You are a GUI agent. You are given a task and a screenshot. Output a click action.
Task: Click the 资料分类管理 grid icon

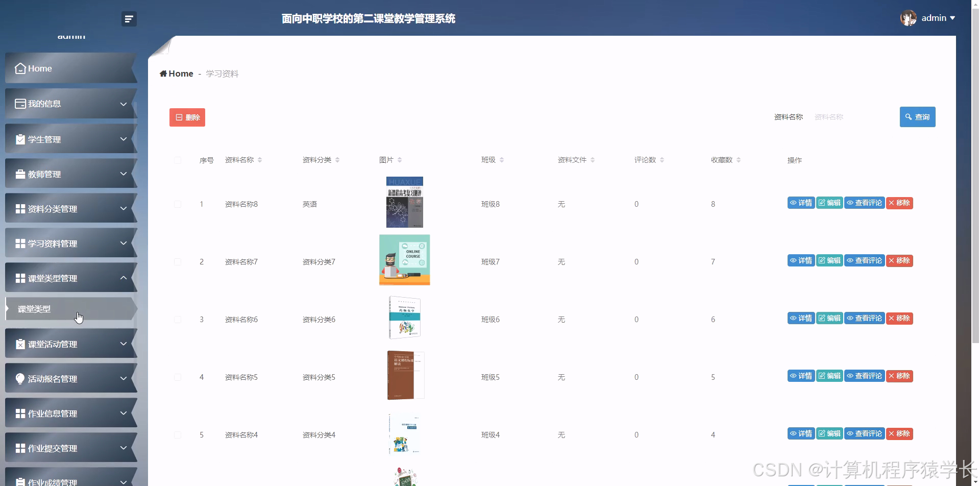[x=20, y=209]
